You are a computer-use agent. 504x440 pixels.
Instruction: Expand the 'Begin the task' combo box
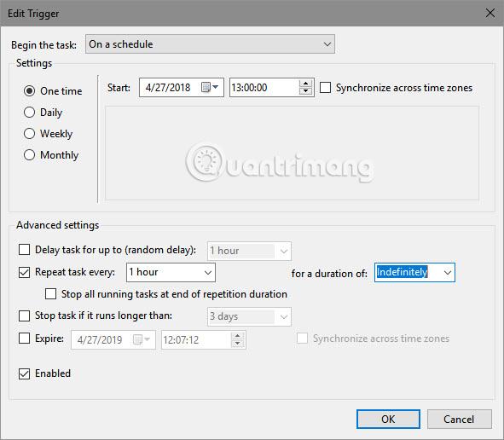click(210, 44)
